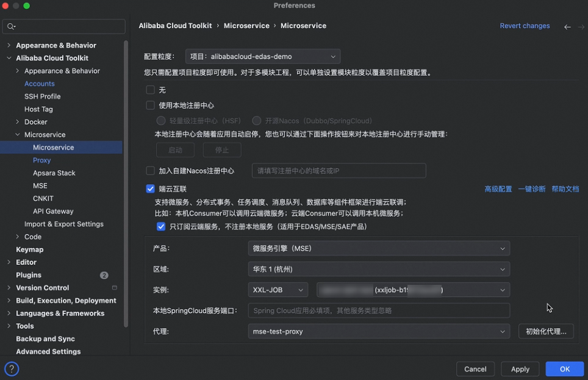Select MSE in the settings tree
The image size is (588, 380).
[40, 185]
